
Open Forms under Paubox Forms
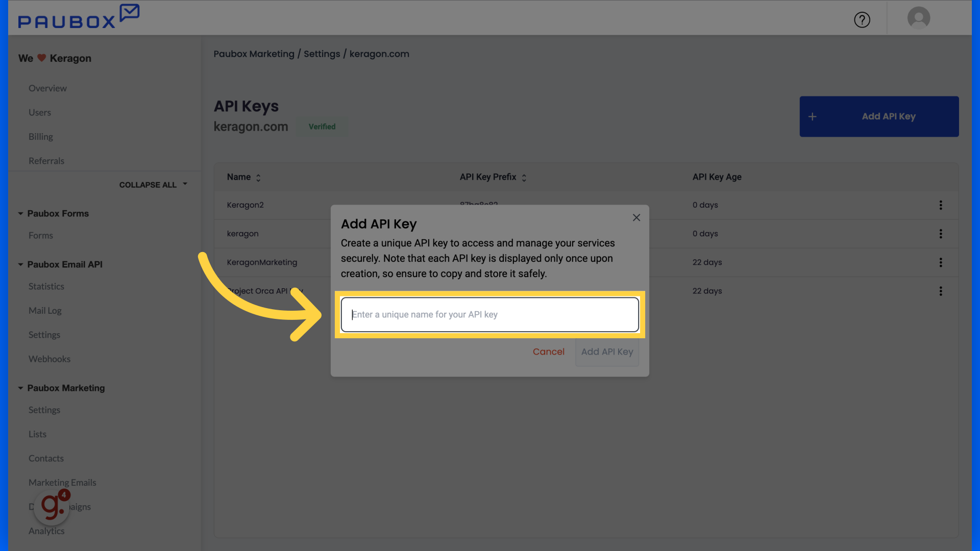tap(41, 235)
